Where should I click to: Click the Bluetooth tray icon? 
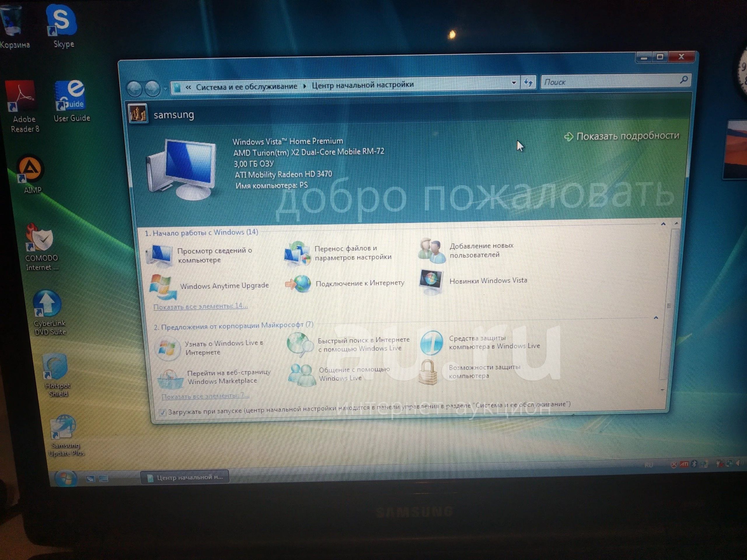click(x=694, y=464)
